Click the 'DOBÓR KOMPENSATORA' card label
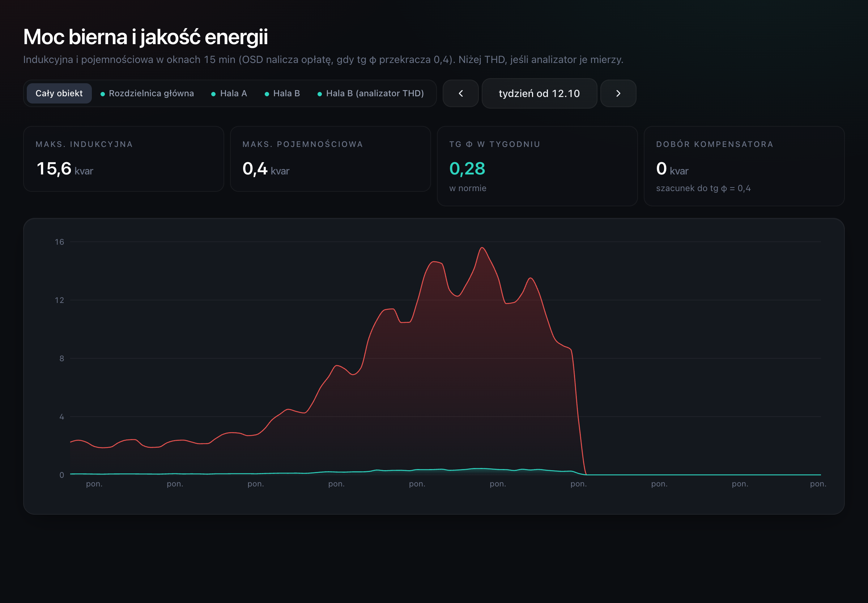Screen dimensions: 868x603 pyautogui.click(x=715, y=144)
